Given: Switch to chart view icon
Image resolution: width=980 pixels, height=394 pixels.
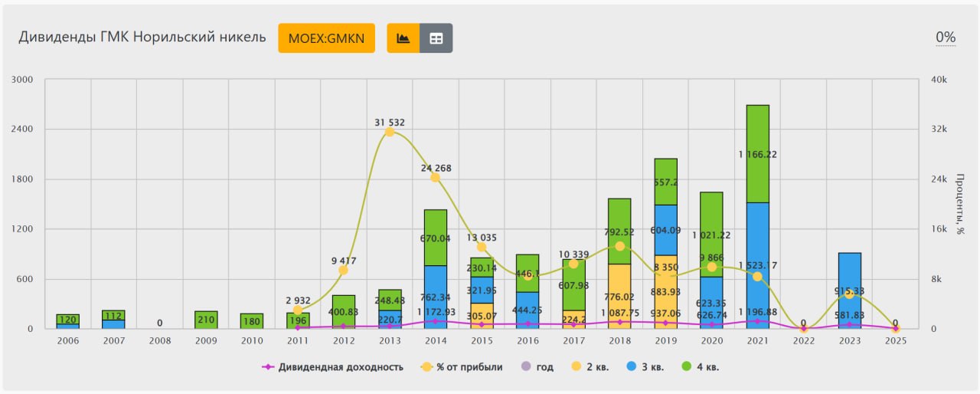Looking at the screenshot, I should (403, 38).
